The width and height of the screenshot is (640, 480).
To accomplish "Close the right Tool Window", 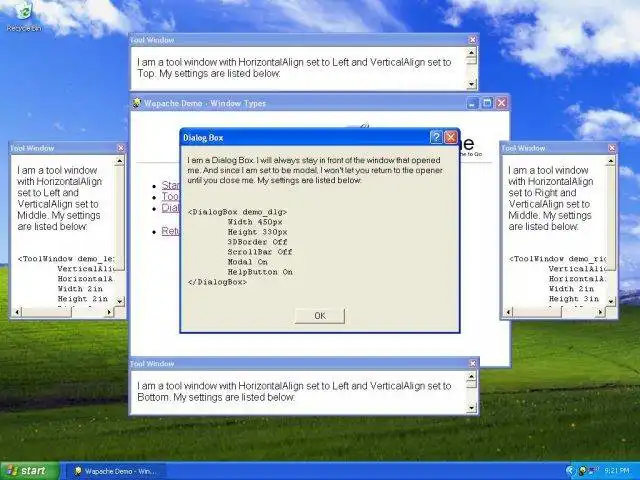I will (x=611, y=148).
